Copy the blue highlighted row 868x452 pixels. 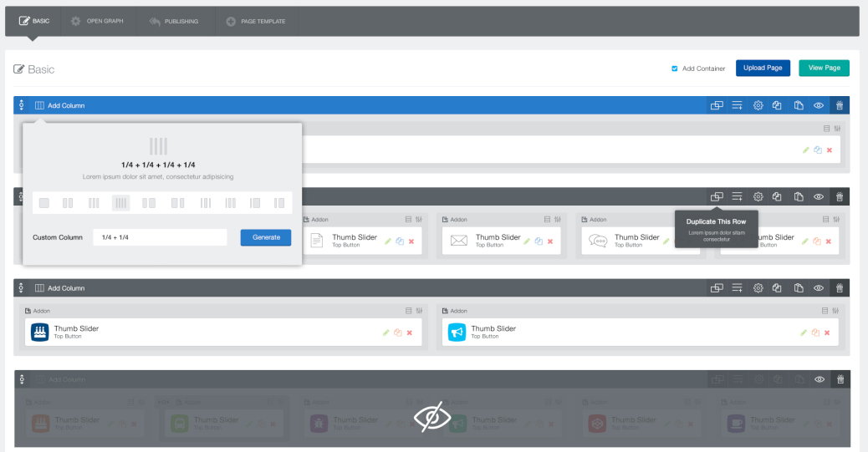(x=777, y=105)
